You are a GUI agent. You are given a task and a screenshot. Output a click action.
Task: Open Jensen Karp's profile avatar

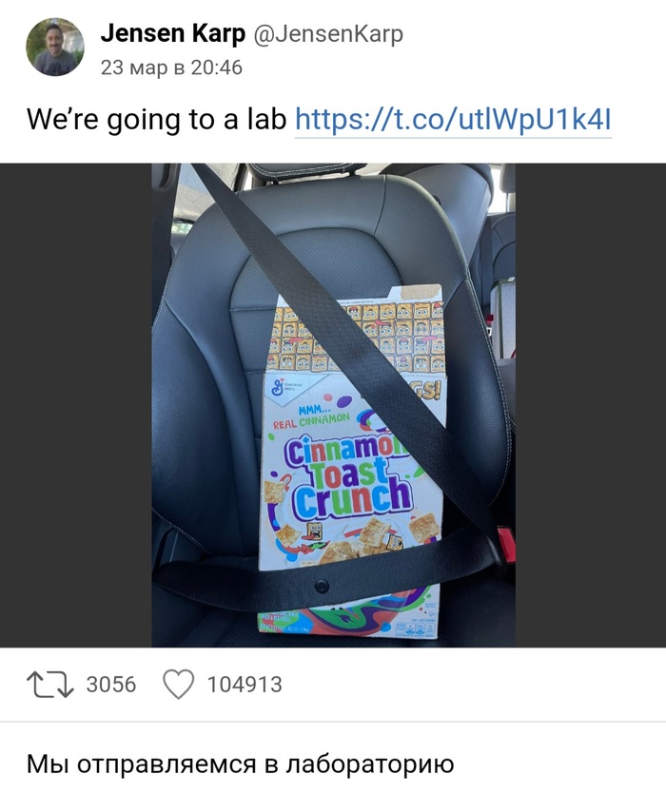(55, 48)
